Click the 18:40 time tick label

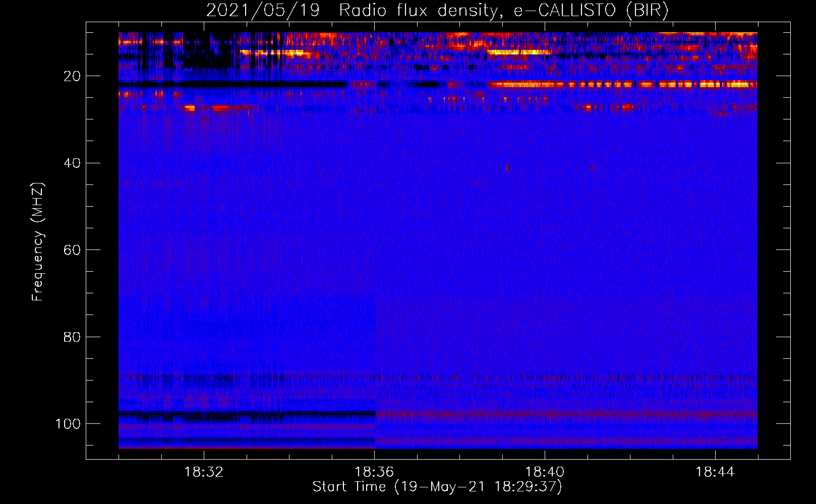(545, 472)
